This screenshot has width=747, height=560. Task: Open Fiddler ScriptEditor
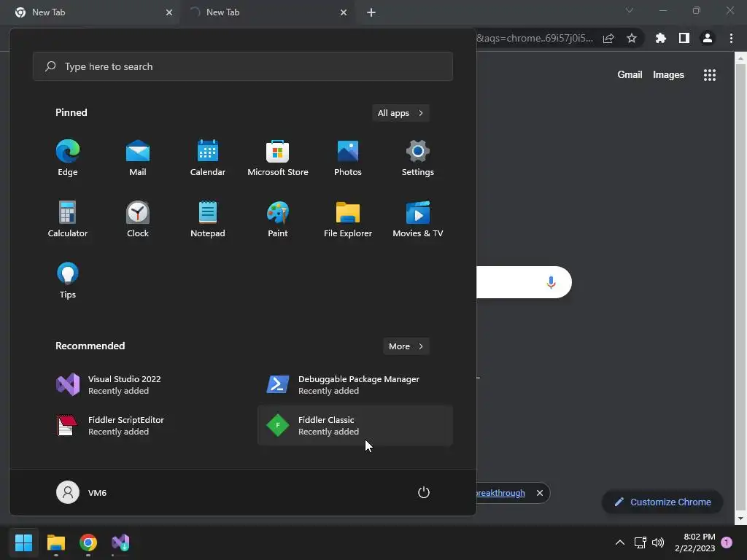(x=145, y=426)
